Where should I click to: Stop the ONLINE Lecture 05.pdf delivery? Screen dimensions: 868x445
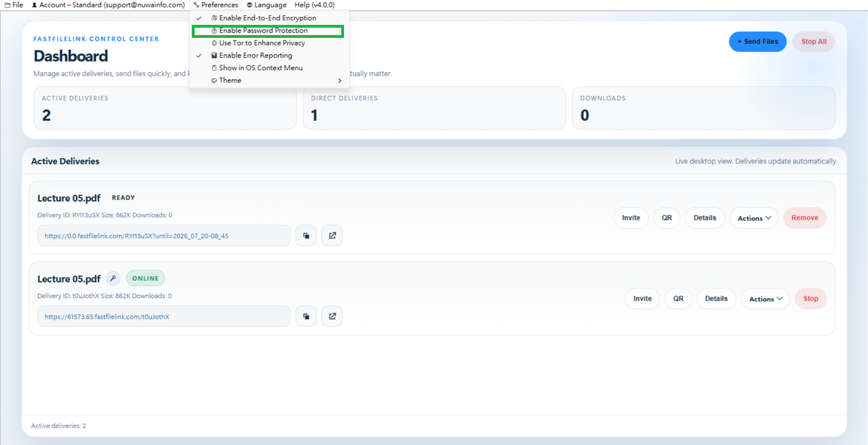click(x=811, y=299)
